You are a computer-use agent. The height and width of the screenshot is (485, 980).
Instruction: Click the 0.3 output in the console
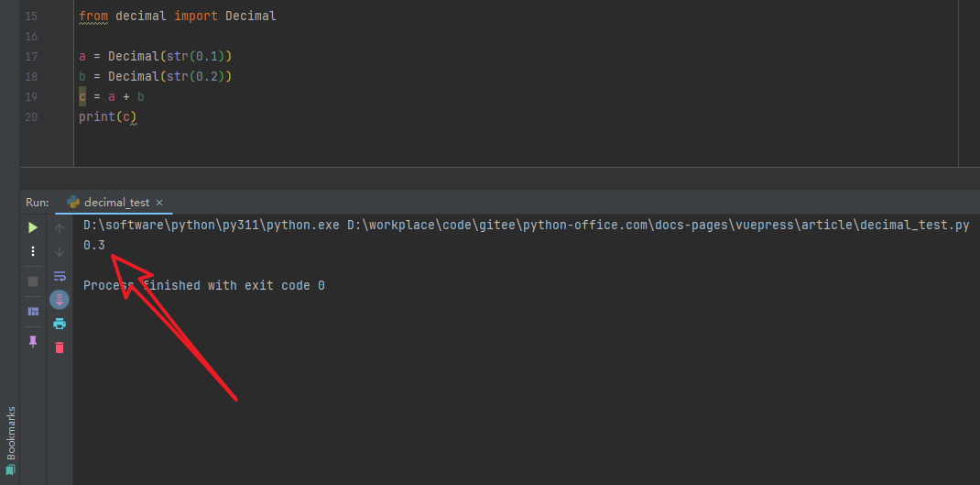(94, 245)
